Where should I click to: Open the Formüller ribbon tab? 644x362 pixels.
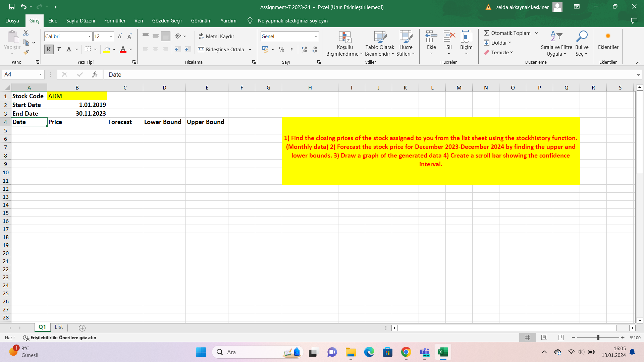(x=114, y=21)
